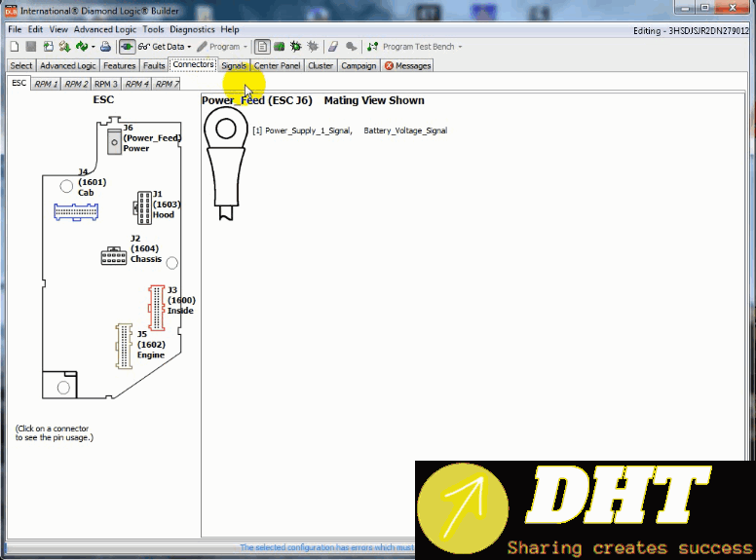Switch to the Advanced Logic tab

68,65
